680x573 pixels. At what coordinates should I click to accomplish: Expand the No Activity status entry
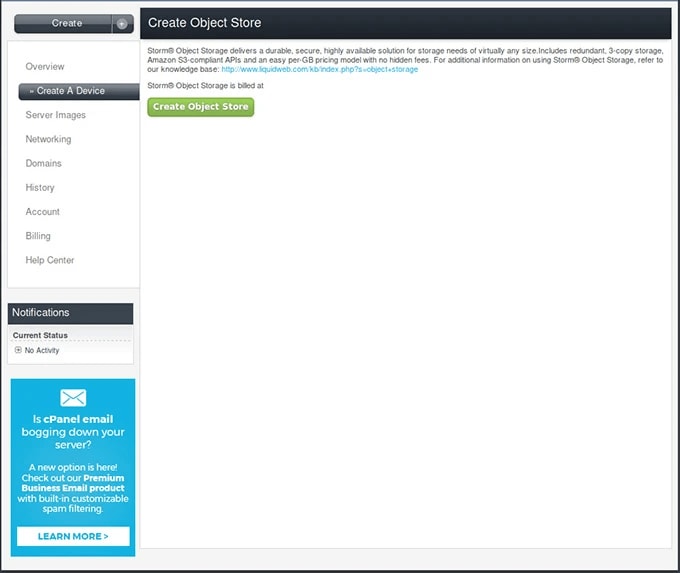18,350
